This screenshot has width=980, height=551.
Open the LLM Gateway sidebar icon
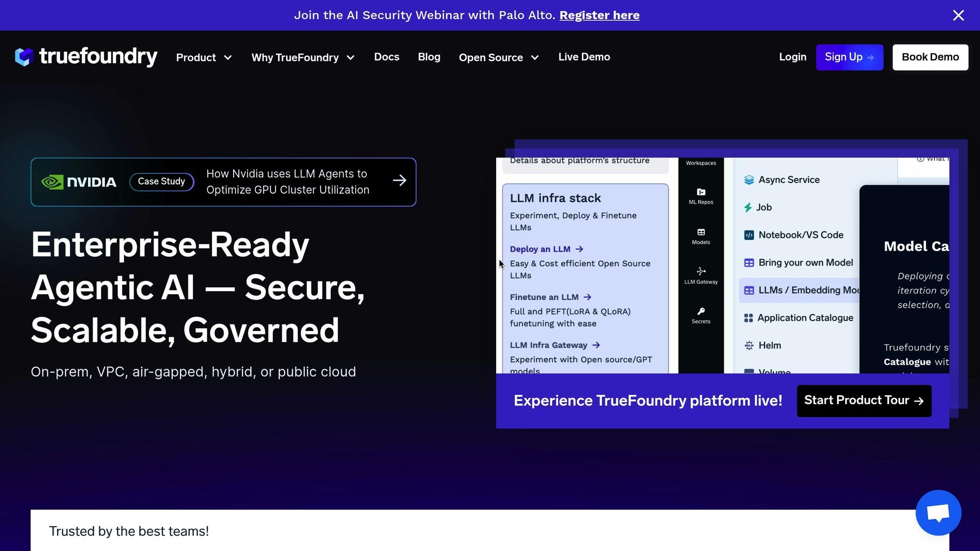(x=701, y=271)
